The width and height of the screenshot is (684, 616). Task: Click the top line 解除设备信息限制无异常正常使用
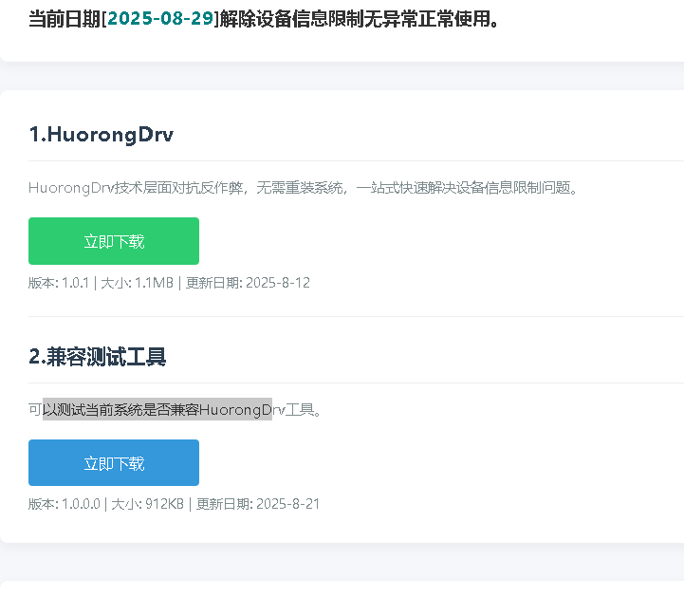(x=359, y=18)
